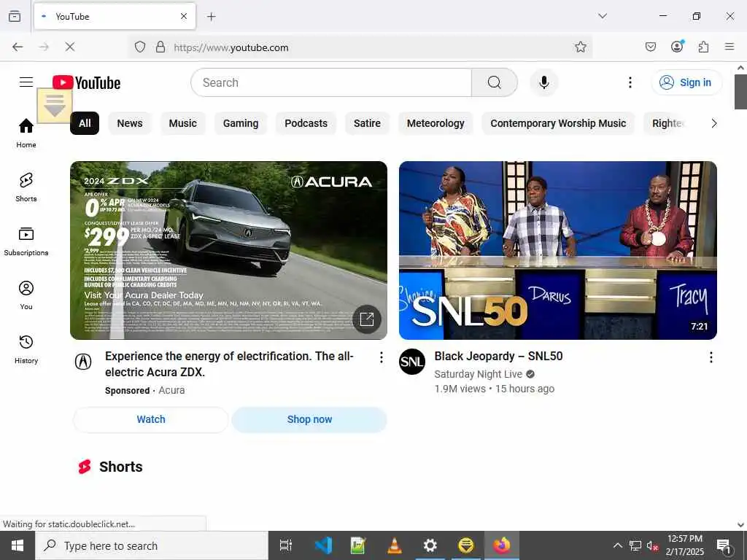Open Acura ZDX ad thumbnail
The width and height of the screenshot is (747, 560).
pyautogui.click(x=228, y=251)
